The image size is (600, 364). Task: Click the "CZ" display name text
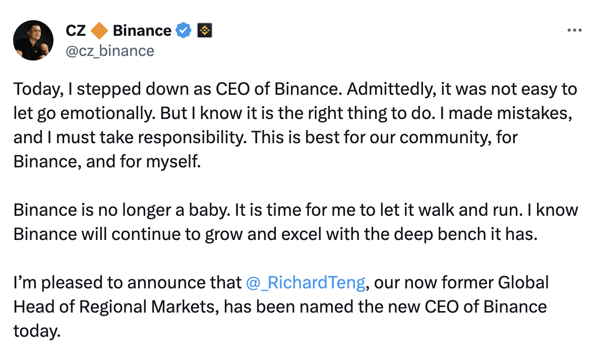coord(76,31)
